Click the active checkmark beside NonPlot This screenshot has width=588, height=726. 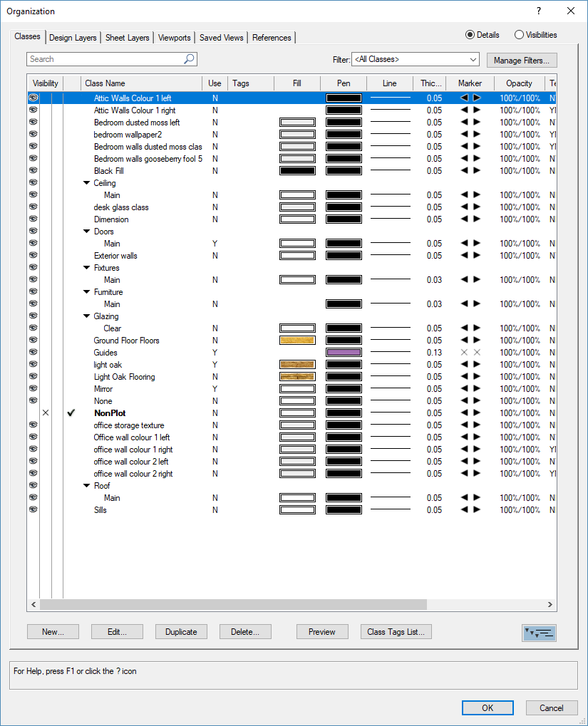(71, 413)
